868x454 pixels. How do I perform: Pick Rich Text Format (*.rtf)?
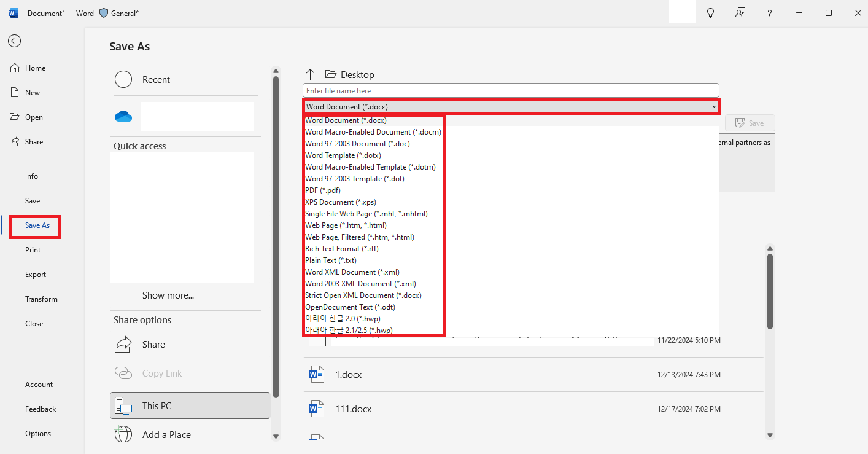[342, 249]
